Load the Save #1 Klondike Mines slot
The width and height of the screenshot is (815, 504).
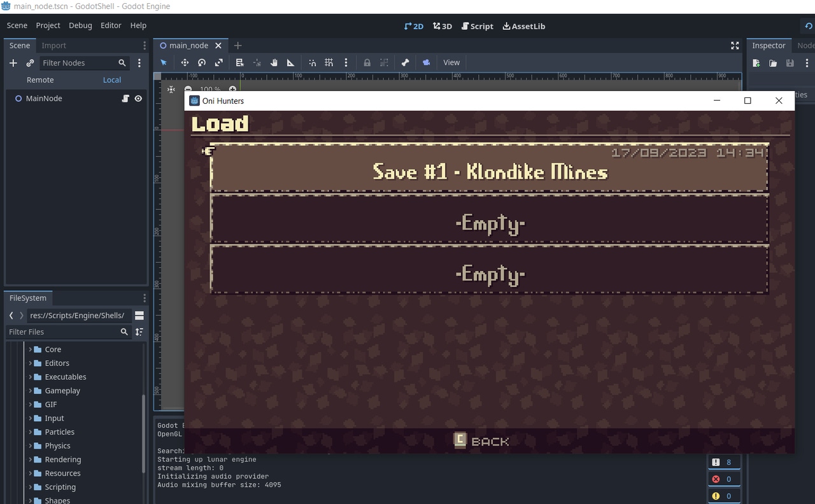click(489, 172)
